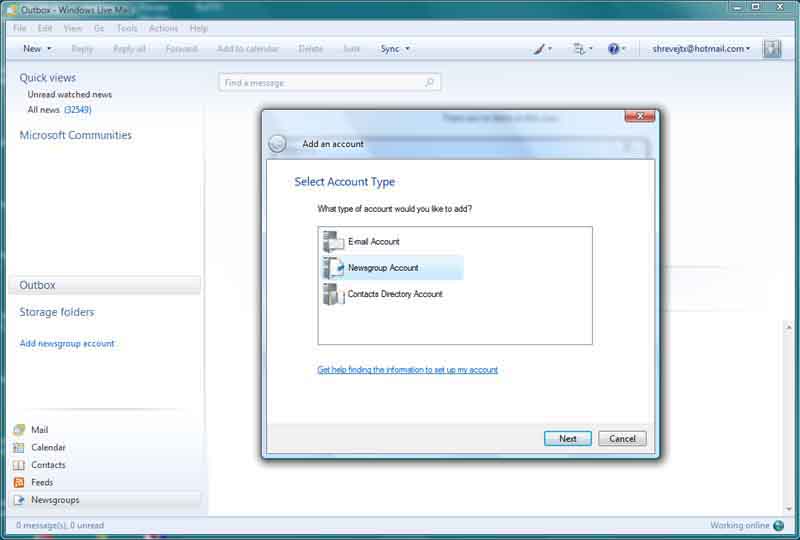Select Unread watched news quick view

click(x=69, y=94)
